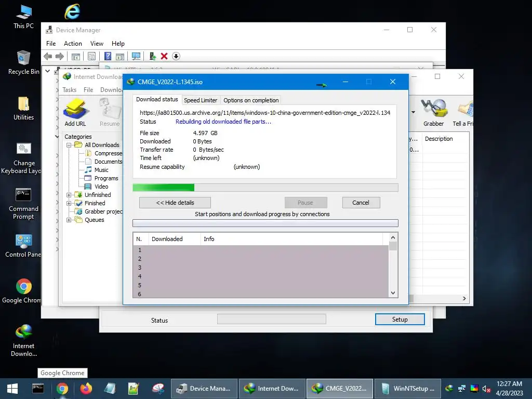The width and height of the screenshot is (532, 399).
Task: Open the File menu in Device Manager
Action: [x=51, y=44]
